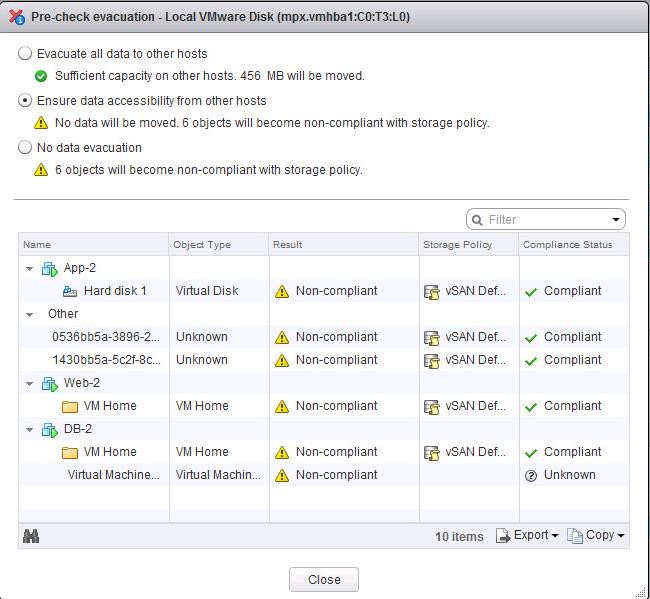Viewport: 650px width, 599px height.
Task: Click the Web-2 VM name
Action: point(82,383)
